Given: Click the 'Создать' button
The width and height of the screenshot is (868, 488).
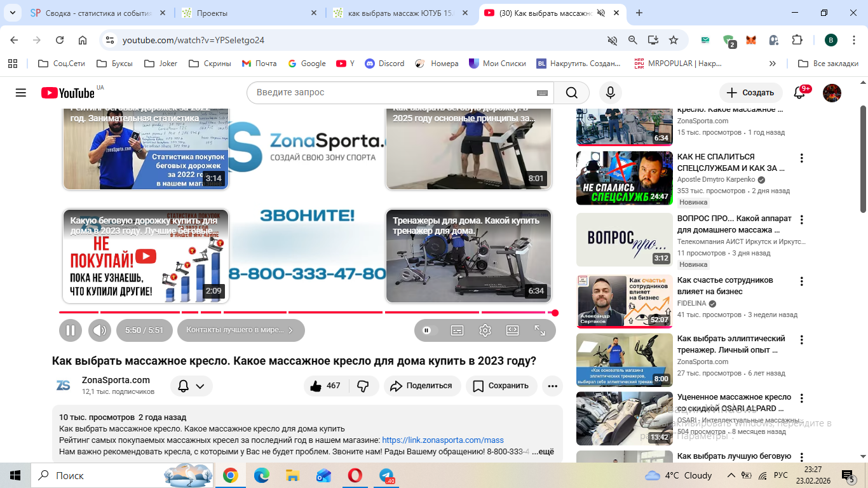Looking at the screenshot, I should pos(750,93).
